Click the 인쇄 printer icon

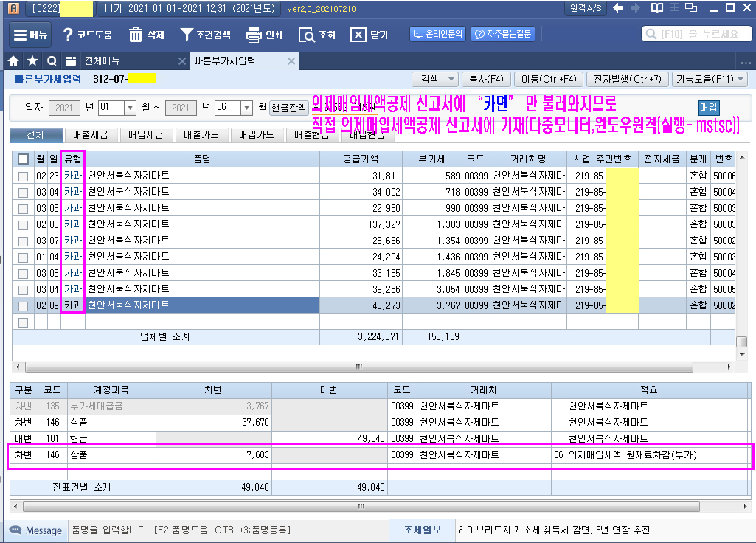(x=254, y=35)
